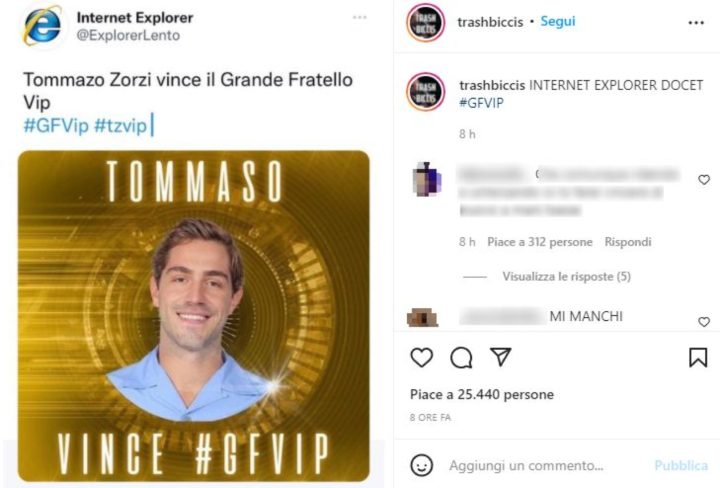View Piace a 25.440 persone likes list

482,394
